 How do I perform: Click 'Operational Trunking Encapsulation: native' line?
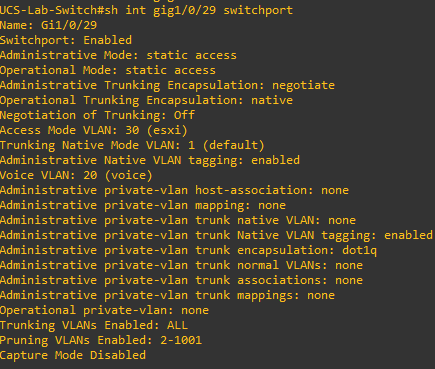(146, 100)
